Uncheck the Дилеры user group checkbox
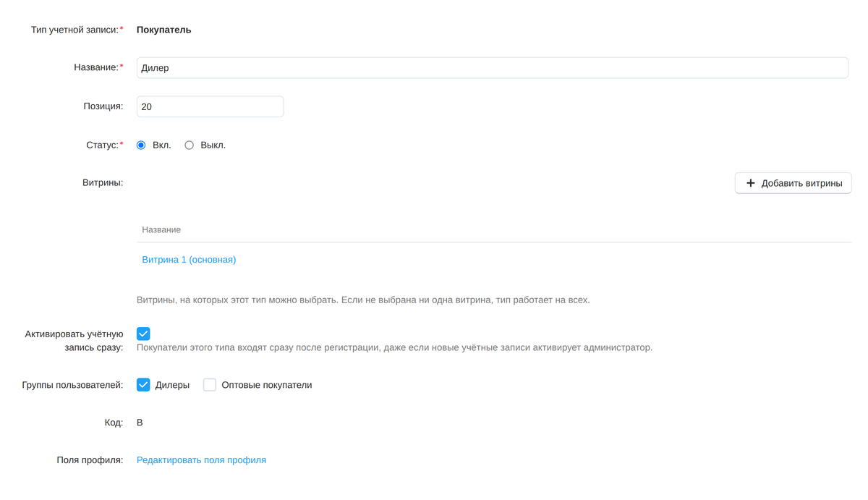This screenshot has height=500, width=868. (143, 385)
